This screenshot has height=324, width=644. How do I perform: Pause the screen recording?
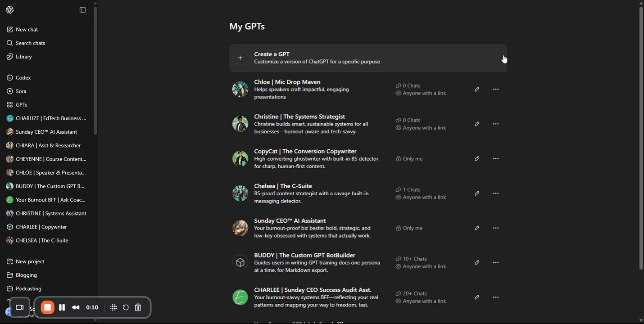(x=62, y=307)
